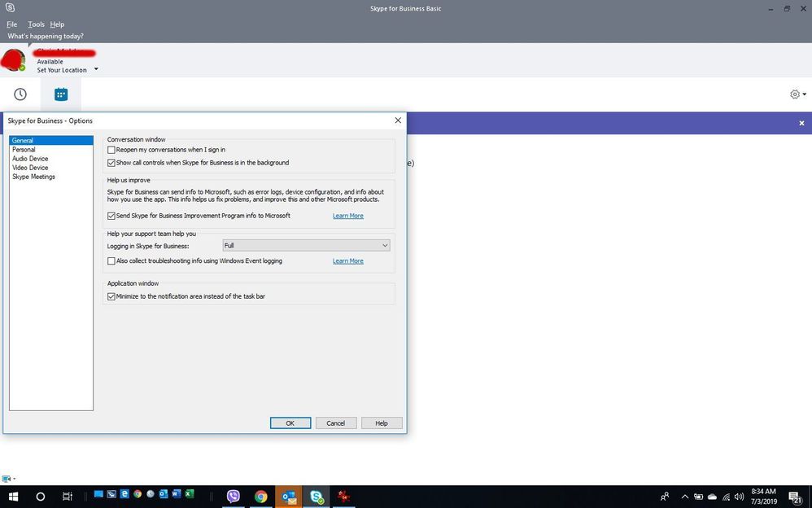The image size is (812, 508).
Task: Click the OneDrive cloud tray icon
Action: point(713,497)
